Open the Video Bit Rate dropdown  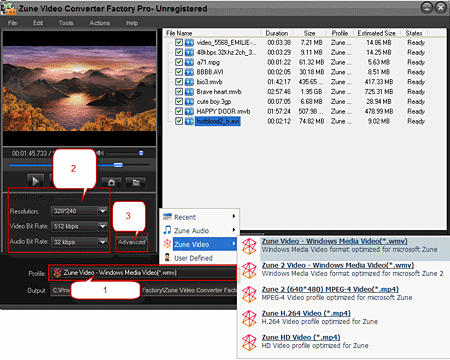[103, 226]
